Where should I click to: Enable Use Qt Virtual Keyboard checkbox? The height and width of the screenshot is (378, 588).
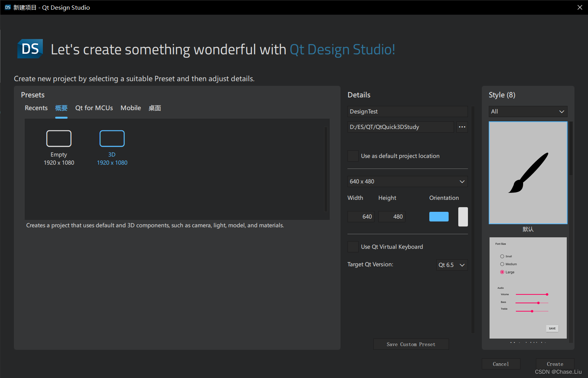(353, 247)
